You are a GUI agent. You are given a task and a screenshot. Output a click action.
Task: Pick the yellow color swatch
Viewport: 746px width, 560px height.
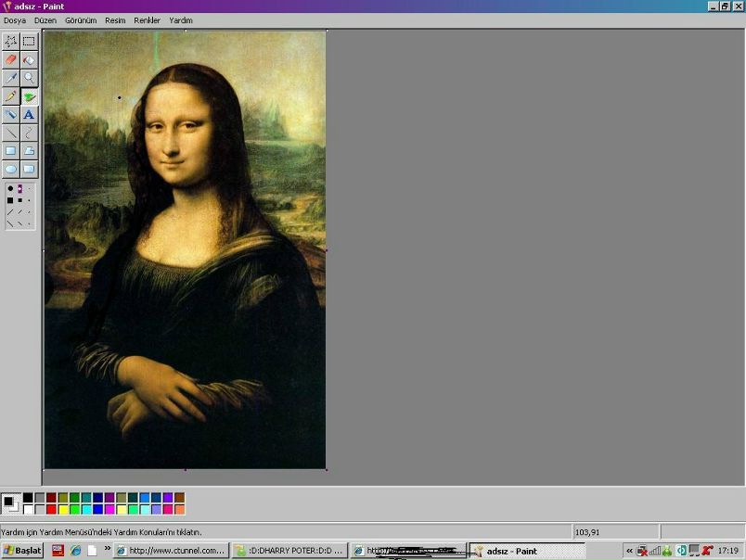(x=63, y=509)
